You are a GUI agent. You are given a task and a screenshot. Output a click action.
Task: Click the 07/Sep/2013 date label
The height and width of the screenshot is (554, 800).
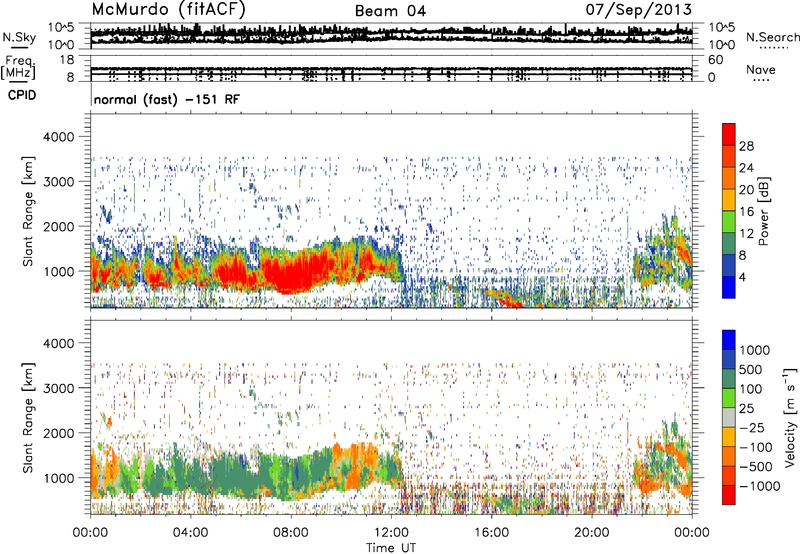639,9
